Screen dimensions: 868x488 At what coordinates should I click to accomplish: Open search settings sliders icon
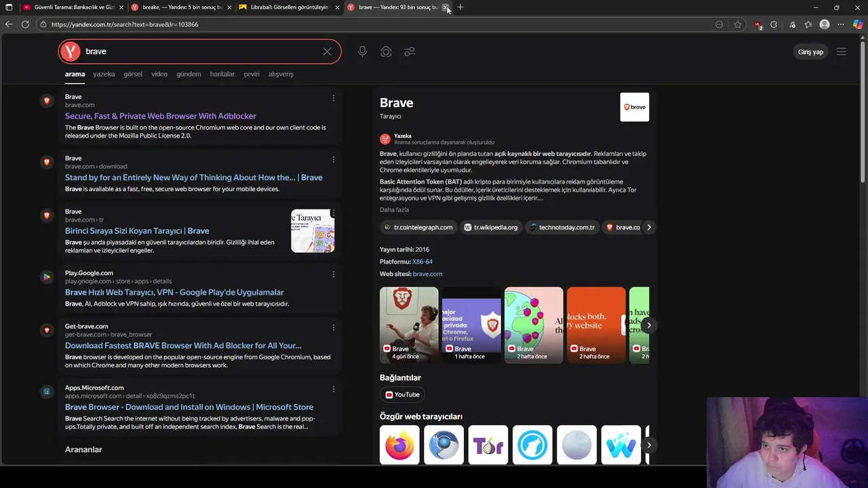[410, 52]
